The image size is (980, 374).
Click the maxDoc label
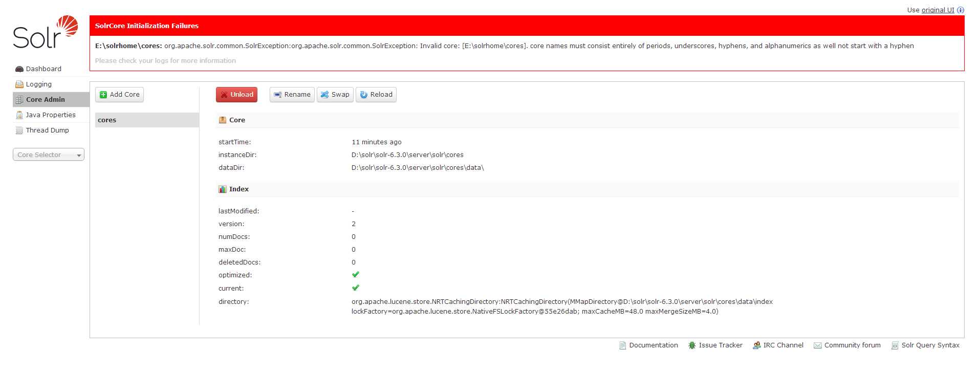click(232, 250)
